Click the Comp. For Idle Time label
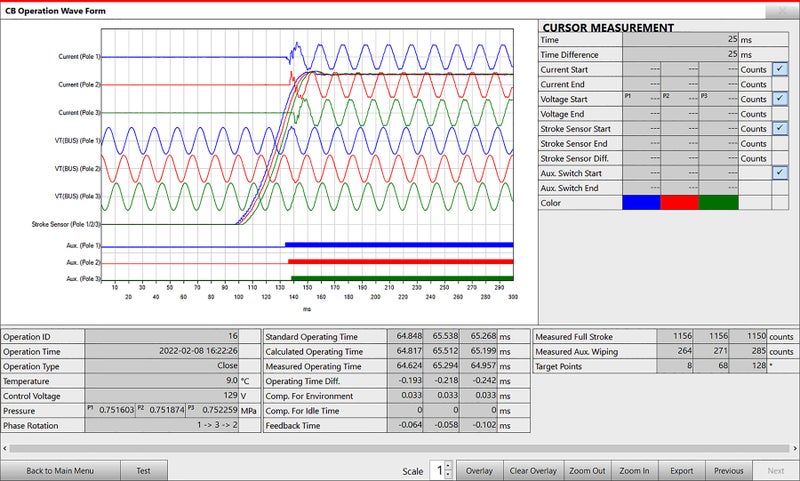 point(302,411)
